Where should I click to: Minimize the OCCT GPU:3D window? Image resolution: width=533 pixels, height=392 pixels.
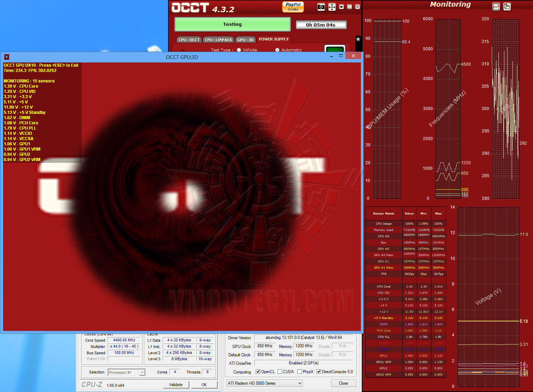[x=331, y=56]
